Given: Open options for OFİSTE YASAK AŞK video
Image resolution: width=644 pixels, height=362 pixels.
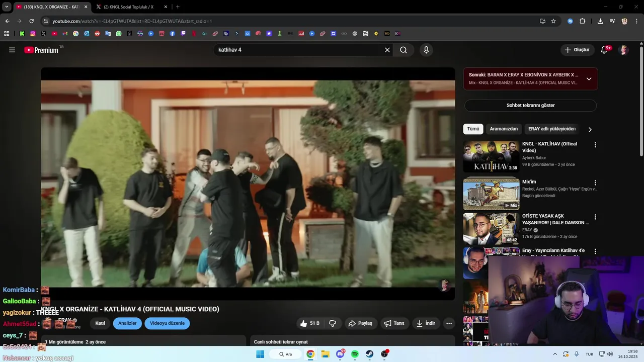Looking at the screenshot, I should [x=595, y=217].
